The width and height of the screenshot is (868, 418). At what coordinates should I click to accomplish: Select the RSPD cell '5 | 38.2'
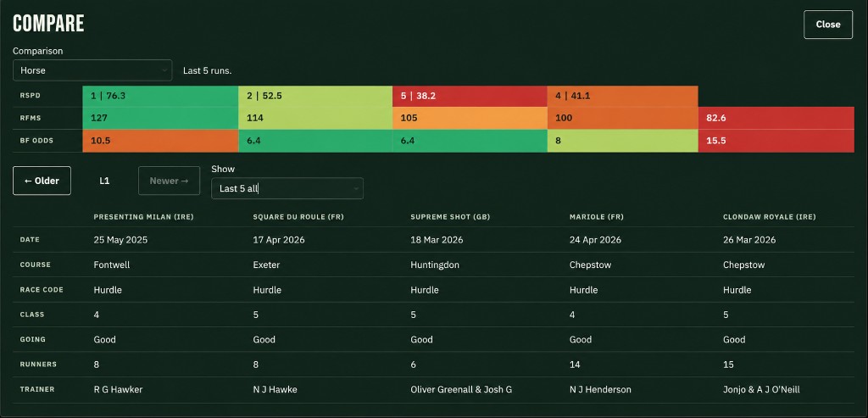(x=470, y=96)
